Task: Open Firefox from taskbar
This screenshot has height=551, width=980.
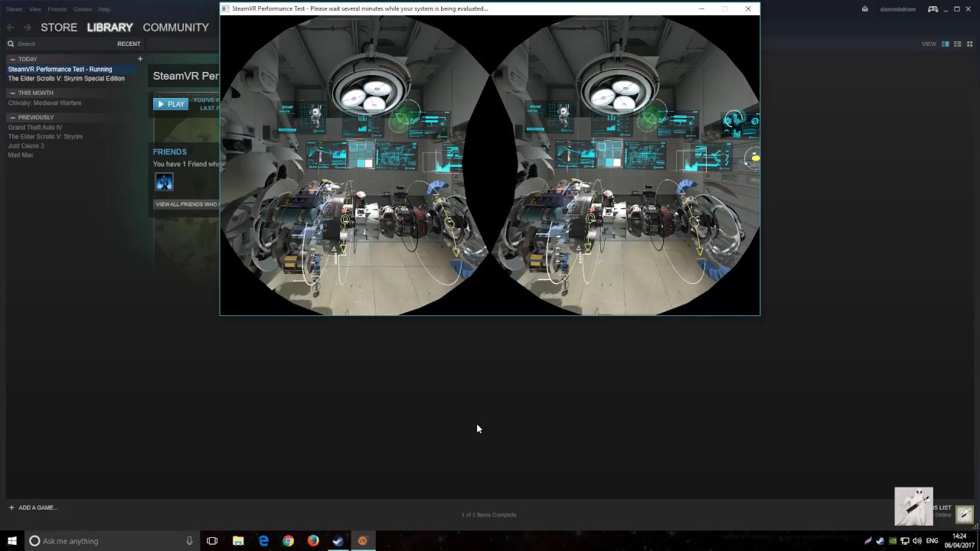Action: 313,540
